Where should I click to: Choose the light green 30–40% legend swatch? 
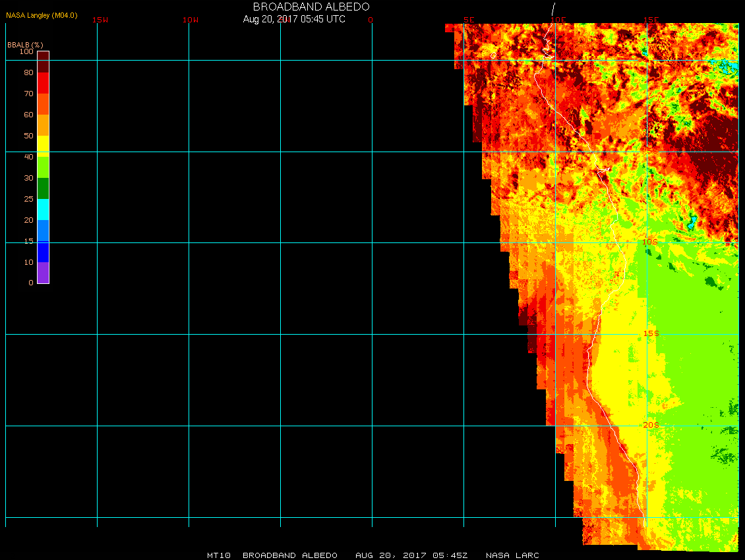pos(43,167)
